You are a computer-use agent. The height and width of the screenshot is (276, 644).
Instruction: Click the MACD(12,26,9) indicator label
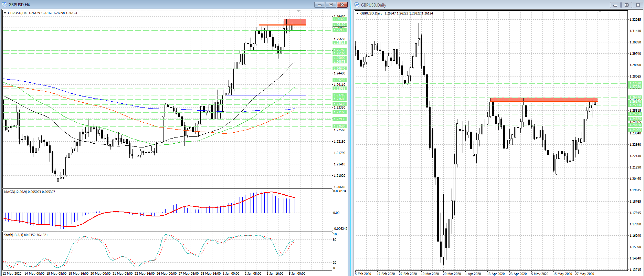click(29, 192)
